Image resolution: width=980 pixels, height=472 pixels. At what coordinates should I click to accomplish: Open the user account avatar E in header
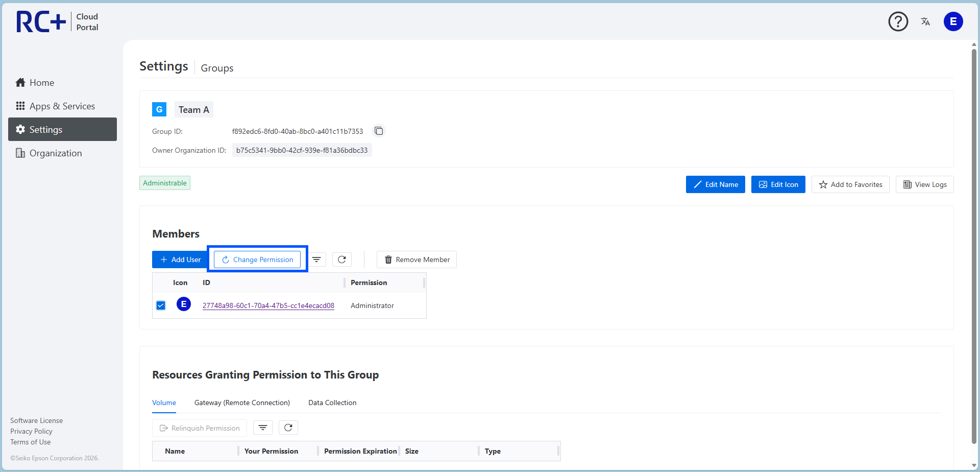pyautogui.click(x=953, y=21)
